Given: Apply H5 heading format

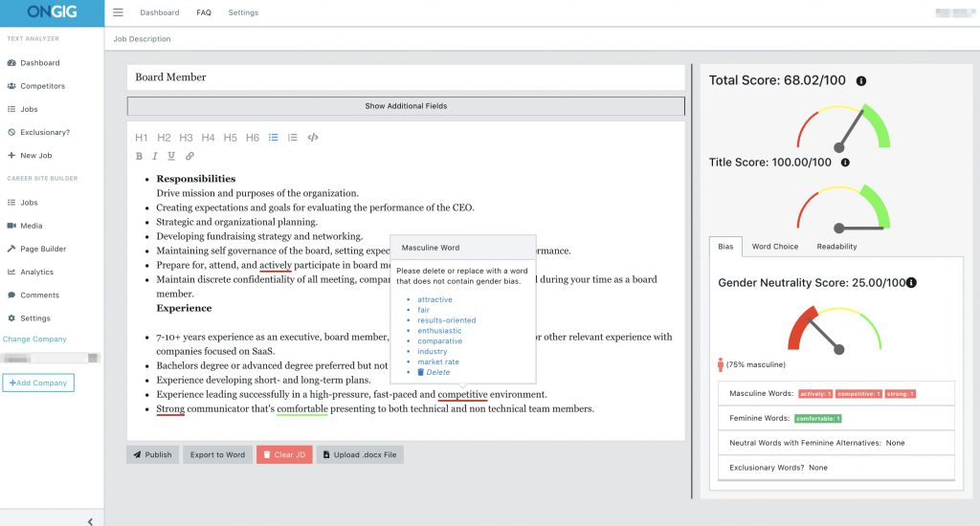Looking at the screenshot, I should tap(230, 138).
